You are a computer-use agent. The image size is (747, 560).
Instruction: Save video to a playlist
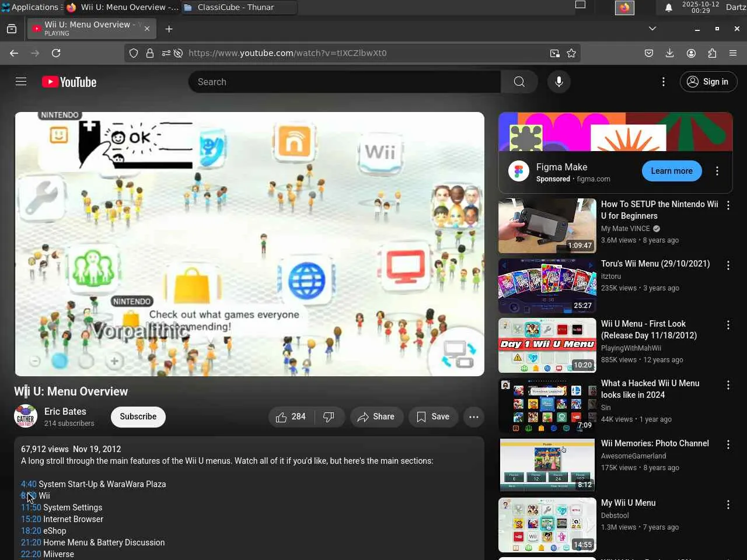pos(433,416)
